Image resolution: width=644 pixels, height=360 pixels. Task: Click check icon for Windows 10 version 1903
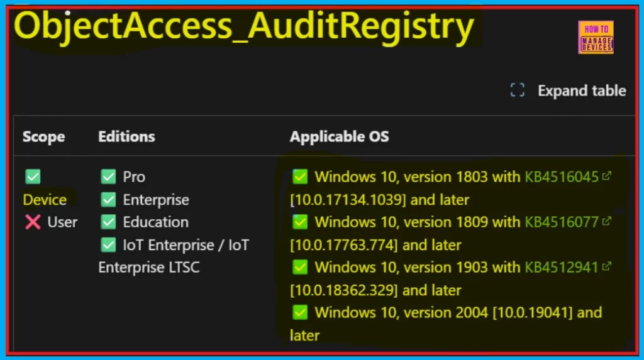point(300,267)
